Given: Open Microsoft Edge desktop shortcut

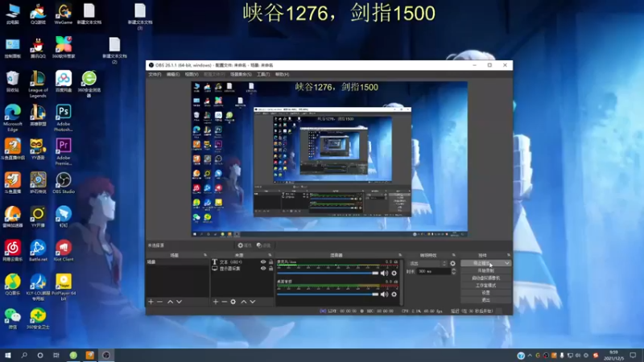Looking at the screenshot, I should tap(13, 117).
